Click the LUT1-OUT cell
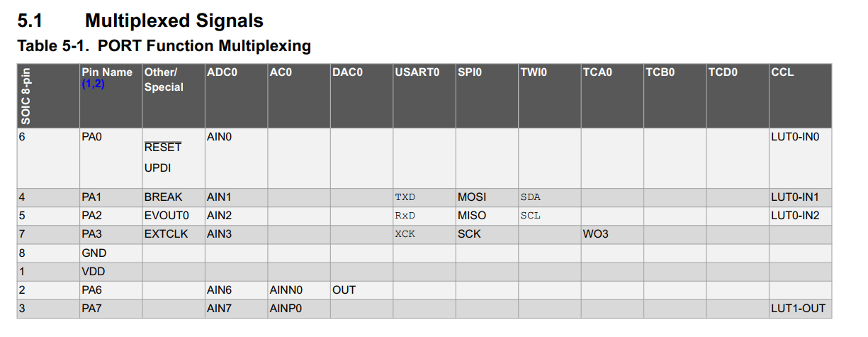The width and height of the screenshot is (868, 337). click(797, 309)
